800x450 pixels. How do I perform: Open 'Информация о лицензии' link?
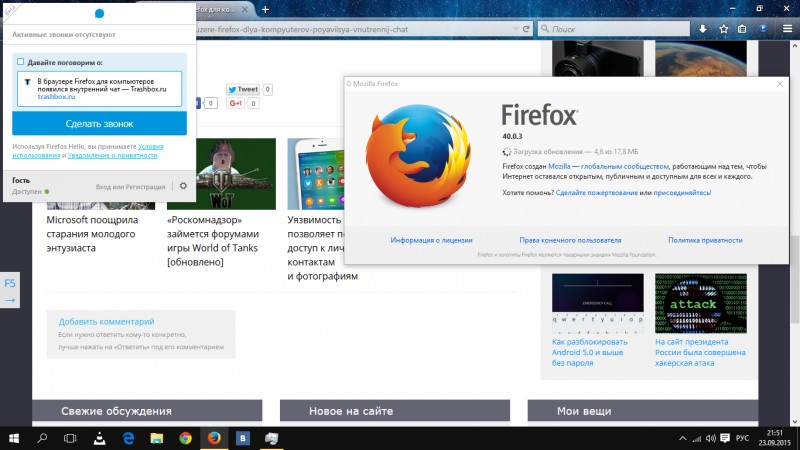[x=431, y=240]
